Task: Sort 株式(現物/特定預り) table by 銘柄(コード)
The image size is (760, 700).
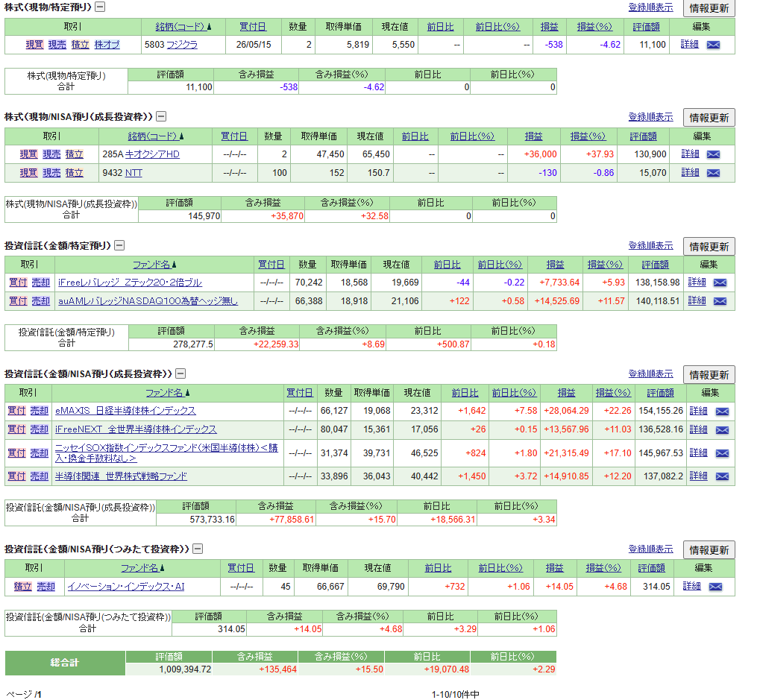Action: (183, 27)
